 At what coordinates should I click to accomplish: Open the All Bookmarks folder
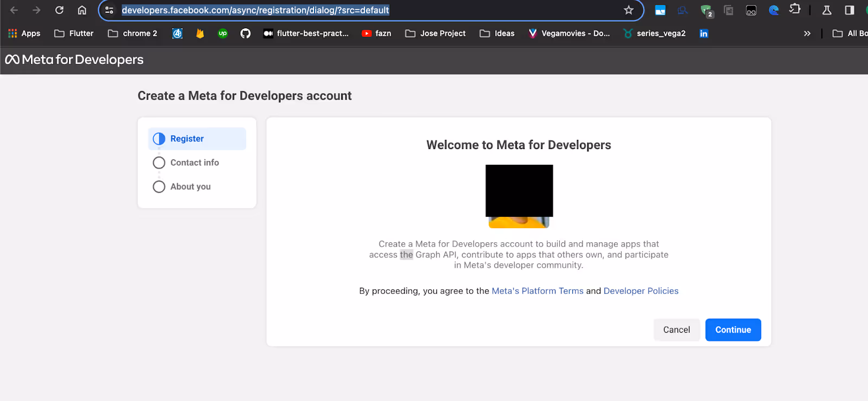pyautogui.click(x=850, y=33)
